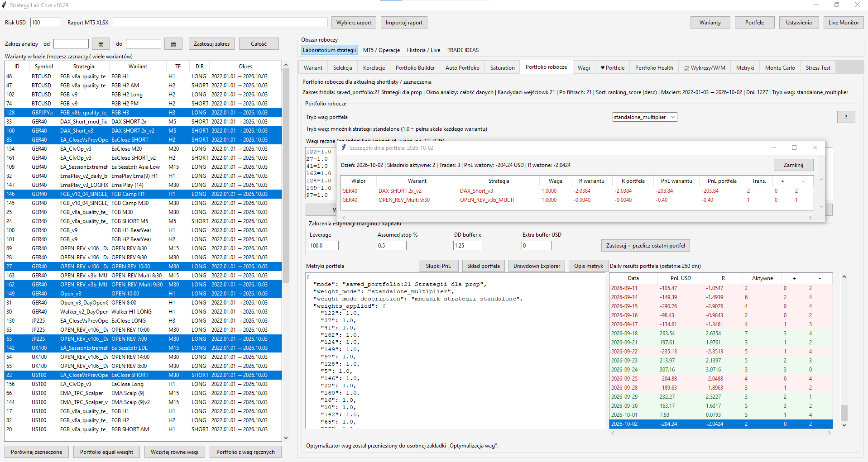Click the '?' help button for weight mode

846,117
